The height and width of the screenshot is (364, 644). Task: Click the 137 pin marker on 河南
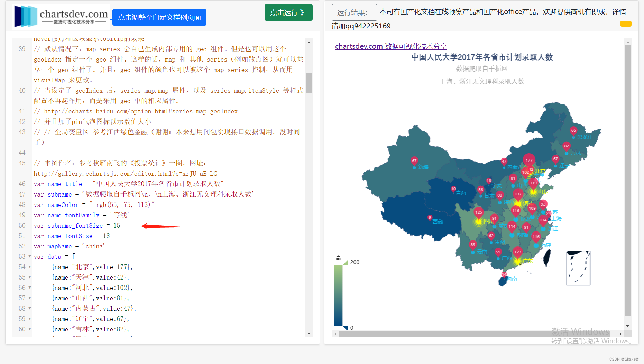tap(518, 194)
